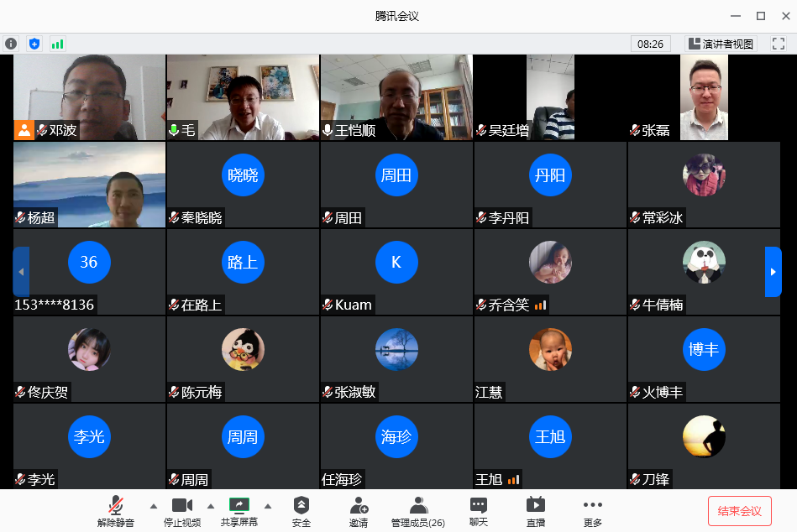Select 张磊 video tile
The width and height of the screenshot is (797, 532).
tap(704, 97)
